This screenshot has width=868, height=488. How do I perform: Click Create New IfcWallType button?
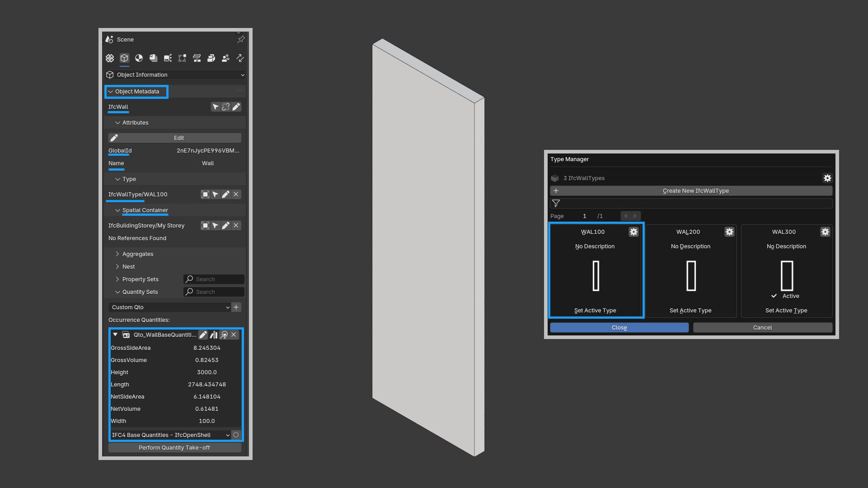click(691, 191)
